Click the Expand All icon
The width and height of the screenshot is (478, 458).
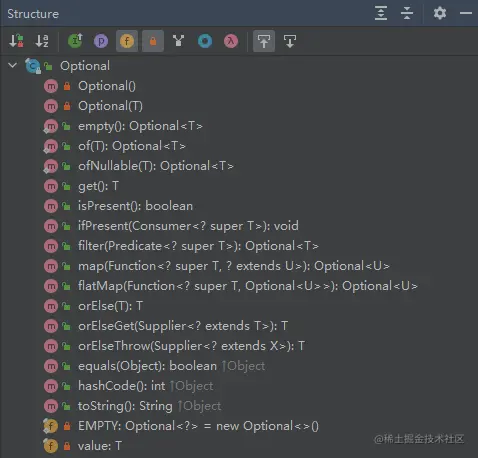(381, 13)
